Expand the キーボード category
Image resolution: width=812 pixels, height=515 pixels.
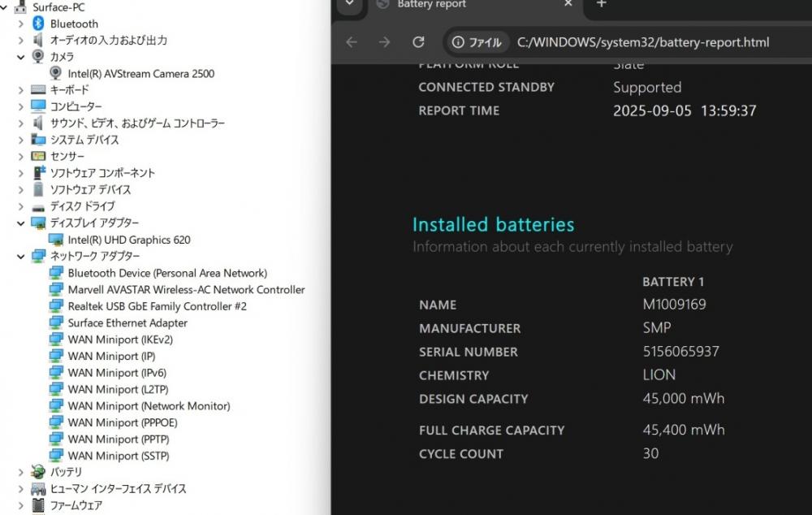coord(21,90)
